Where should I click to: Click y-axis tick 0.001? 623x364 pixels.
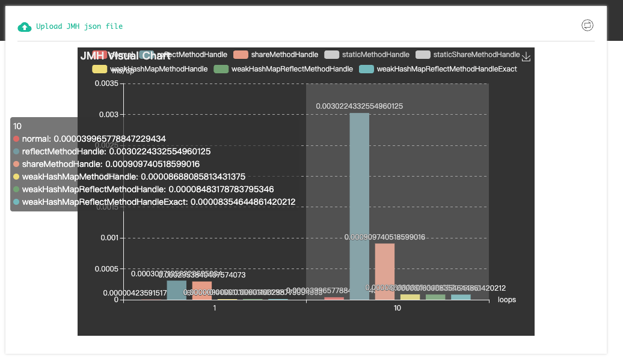(x=109, y=238)
